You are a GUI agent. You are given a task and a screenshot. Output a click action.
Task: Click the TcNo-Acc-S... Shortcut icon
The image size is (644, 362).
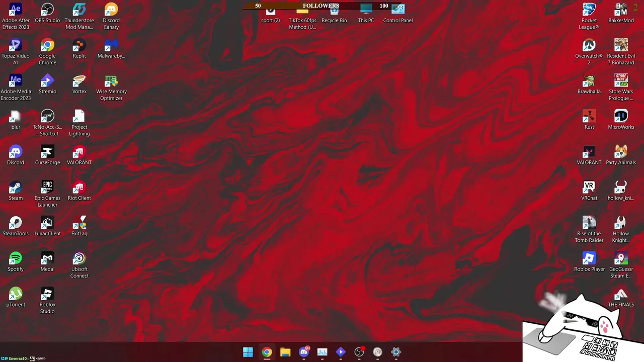(x=47, y=123)
